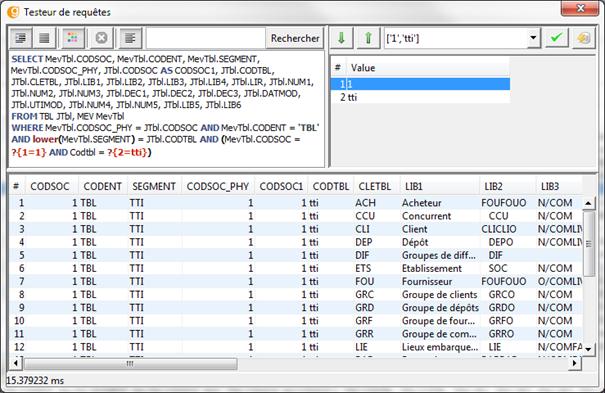
Task: Click the grey circled X cancel icon
Action: point(101,38)
